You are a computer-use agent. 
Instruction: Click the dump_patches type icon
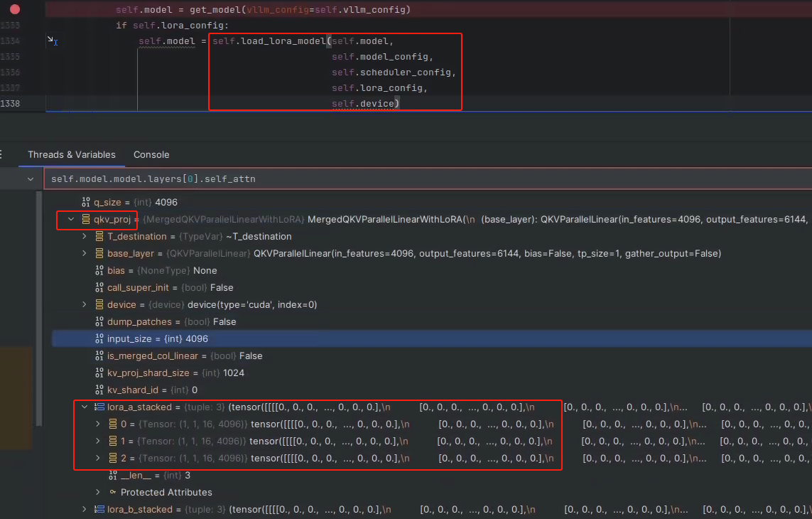99,321
